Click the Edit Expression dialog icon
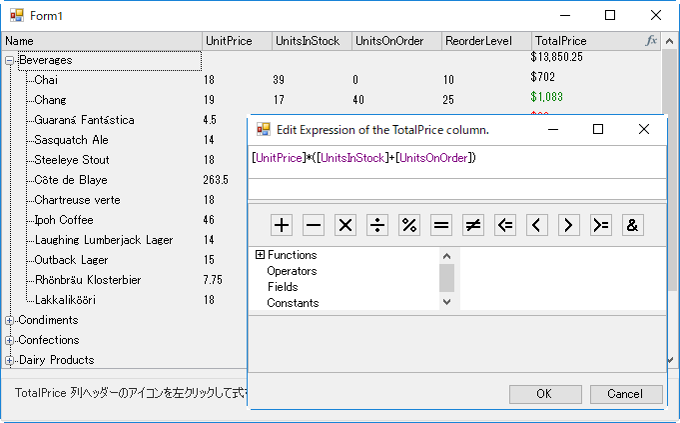This screenshot has height=423, width=680. (263, 129)
